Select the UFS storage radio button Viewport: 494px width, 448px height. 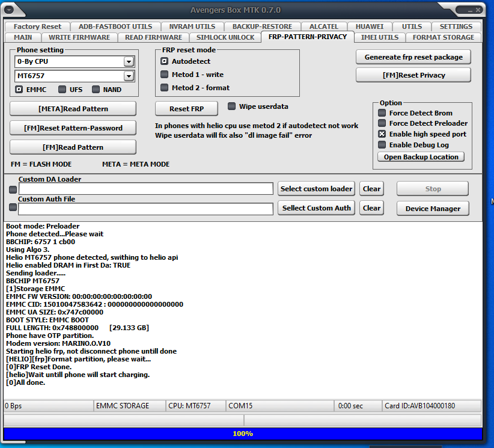[x=62, y=90]
